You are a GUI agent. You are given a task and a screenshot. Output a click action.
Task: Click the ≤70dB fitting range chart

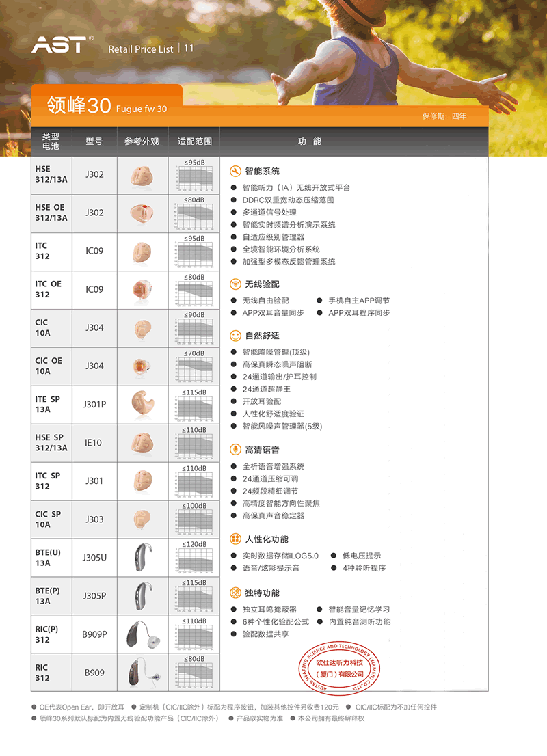click(x=194, y=367)
